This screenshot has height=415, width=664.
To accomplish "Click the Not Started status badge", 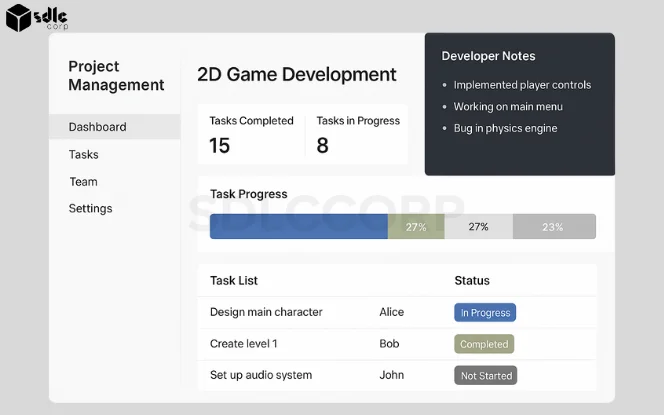I will tap(486, 375).
